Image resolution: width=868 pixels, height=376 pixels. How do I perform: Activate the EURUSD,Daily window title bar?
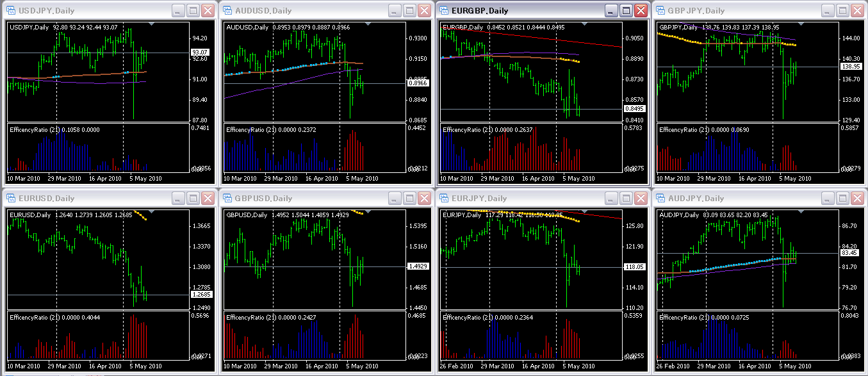(x=96, y=199)
